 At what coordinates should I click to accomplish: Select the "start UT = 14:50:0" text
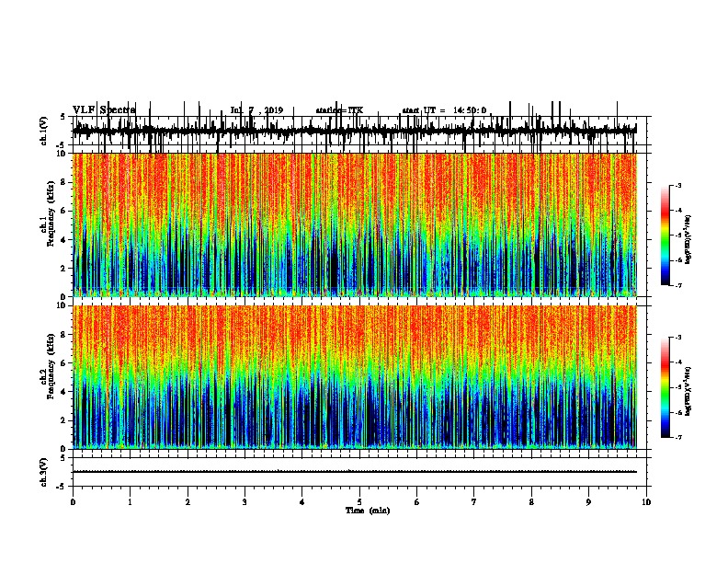pyautogui.click(x=444, y=110)
